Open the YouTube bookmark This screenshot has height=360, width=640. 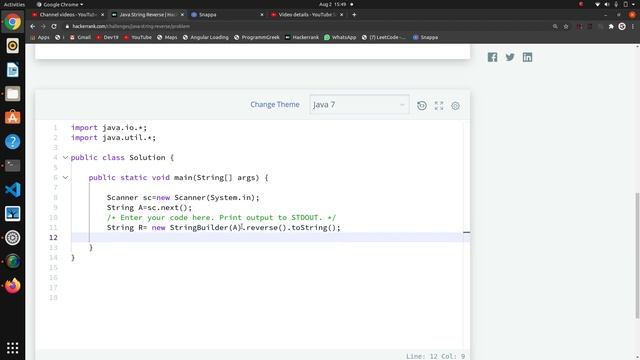[x=138, y=37]
